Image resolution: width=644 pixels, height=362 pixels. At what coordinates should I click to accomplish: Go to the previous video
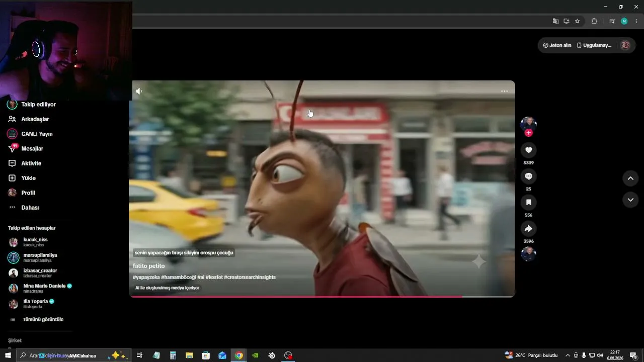630,178
